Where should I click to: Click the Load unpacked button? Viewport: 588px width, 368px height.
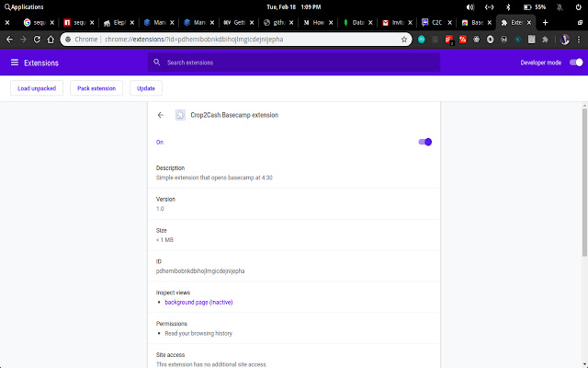[37, 88]
